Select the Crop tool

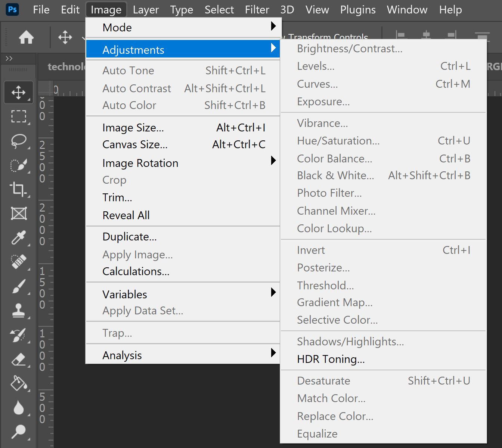(18, 190)
